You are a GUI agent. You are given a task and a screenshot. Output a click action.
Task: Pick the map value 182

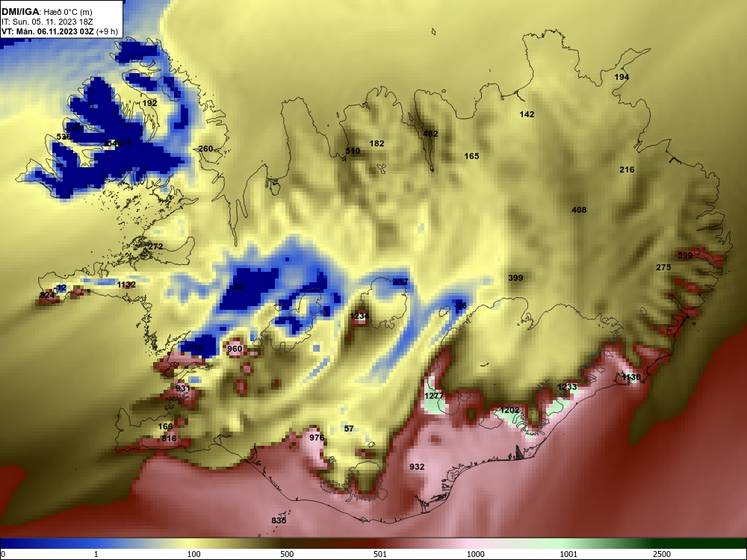click(376, 143)
